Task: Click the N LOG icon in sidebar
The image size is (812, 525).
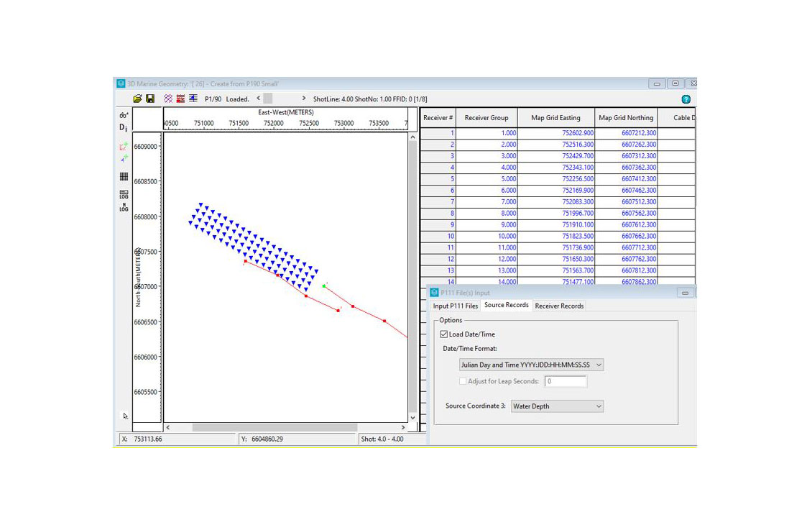Action: 124,208
